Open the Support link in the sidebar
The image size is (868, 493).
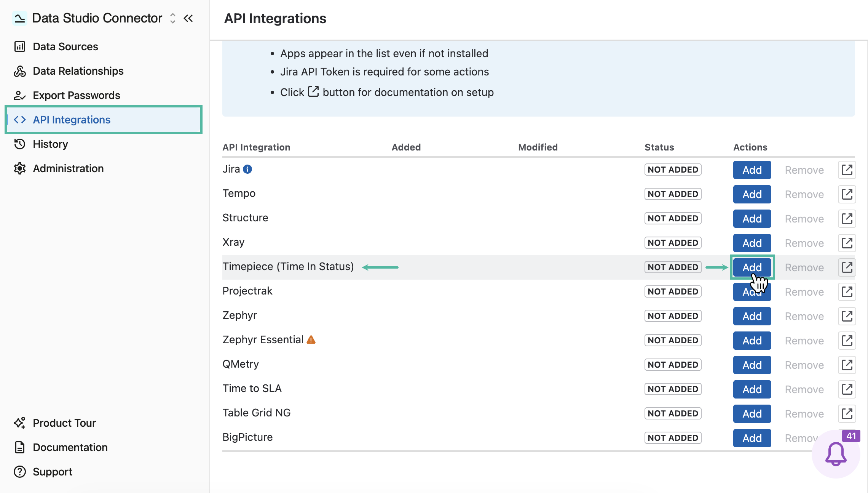[43, 472]
